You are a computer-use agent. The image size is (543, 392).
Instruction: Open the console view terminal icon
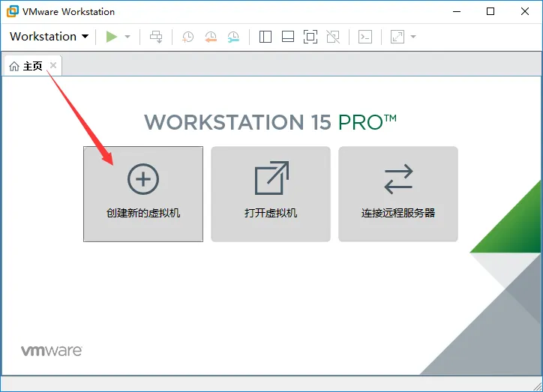tap(365, 37)
